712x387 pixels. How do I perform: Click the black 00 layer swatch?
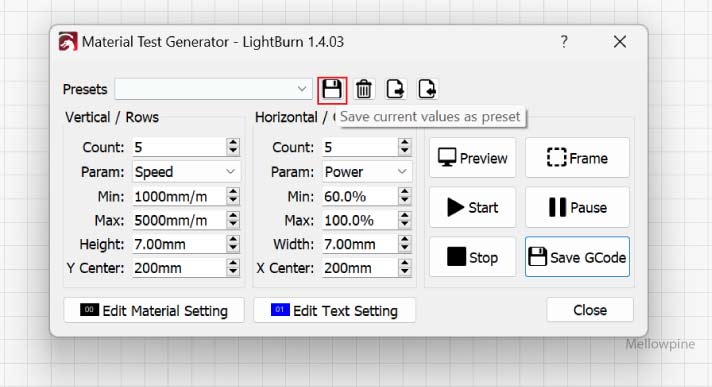89,310
